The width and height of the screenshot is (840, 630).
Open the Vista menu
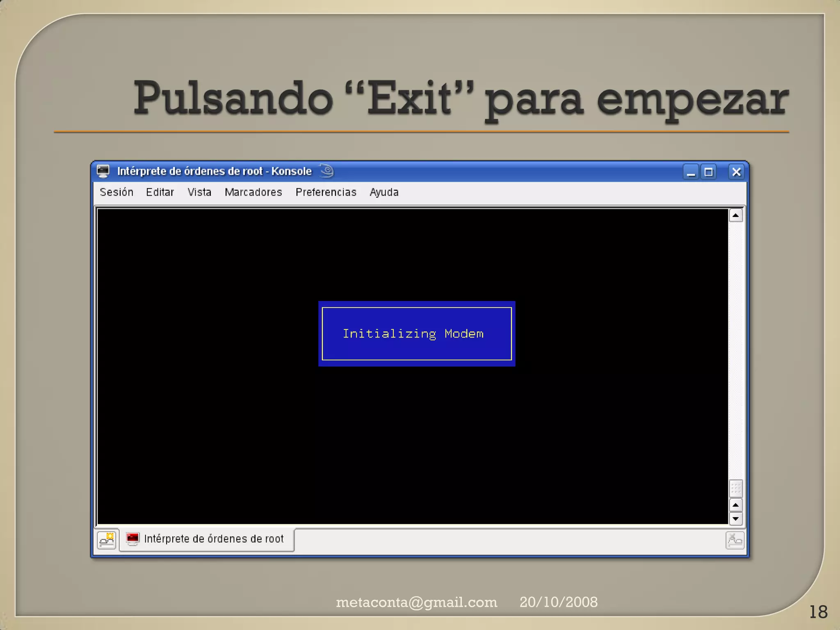(x=199, y=192)
